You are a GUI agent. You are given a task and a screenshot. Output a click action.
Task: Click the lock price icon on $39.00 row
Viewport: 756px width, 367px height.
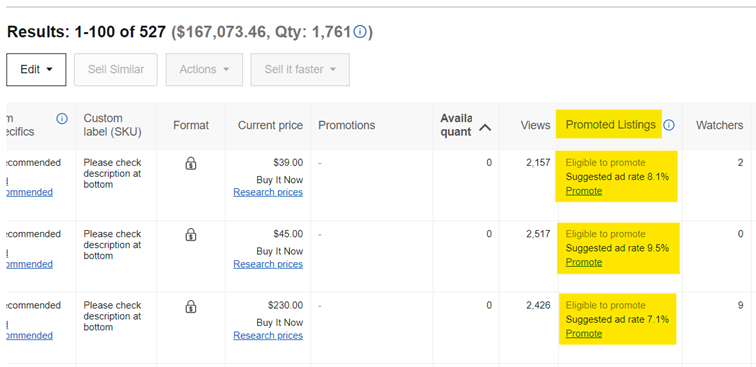tap(191, 164)
